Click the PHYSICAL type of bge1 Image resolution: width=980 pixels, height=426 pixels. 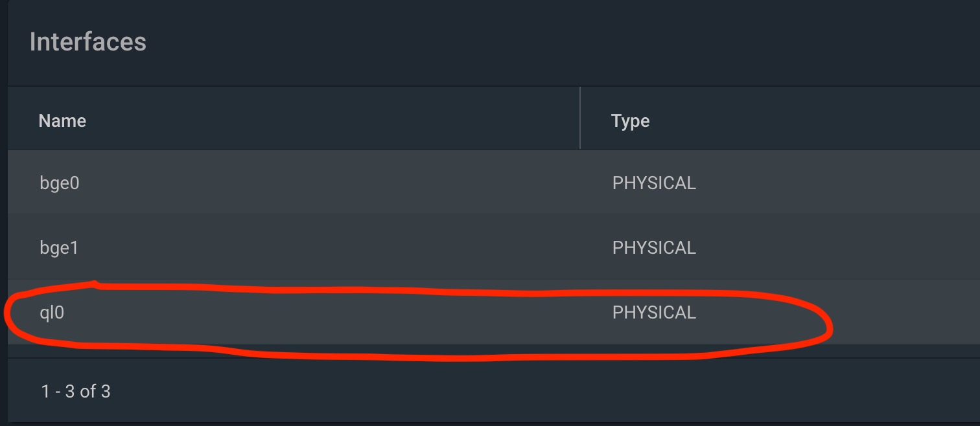click(654, 248)
